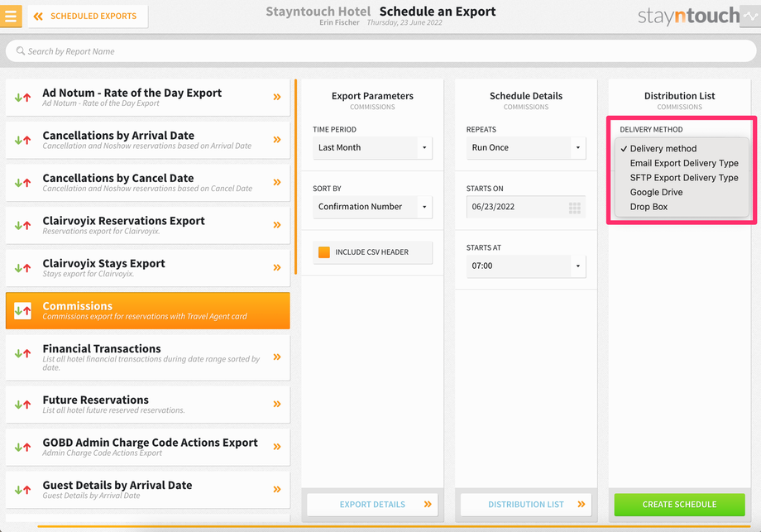Open chevron for Future Reservations
This screenshot has height=532, width=761.
click(277, 404)
